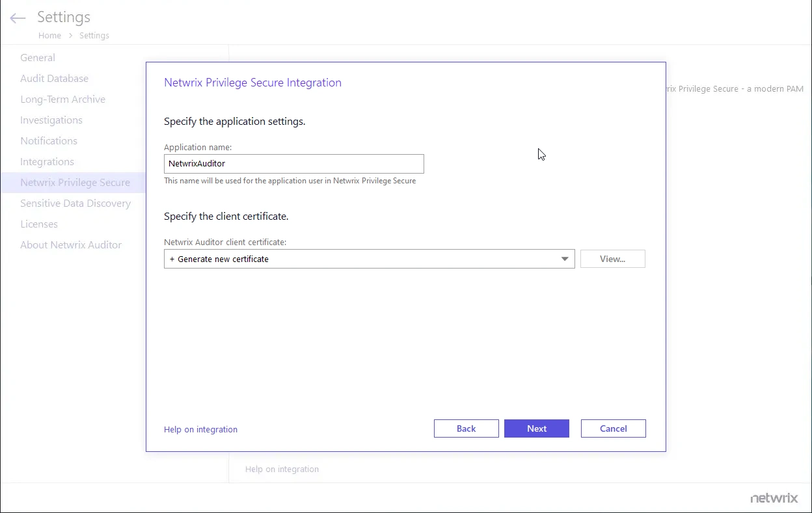Image resolution: width=812 pixels, height=513 pixels.
Task: Click Home in the breadcrumb trail
Action: 50,35
